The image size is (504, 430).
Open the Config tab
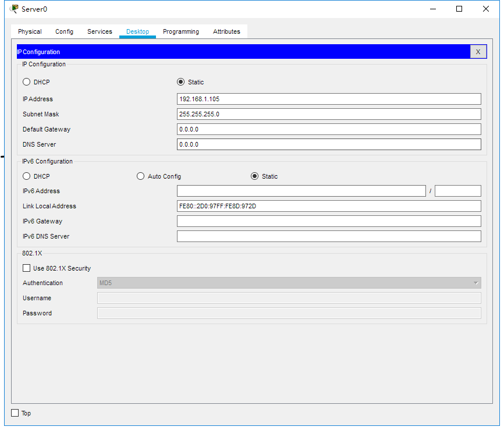64,31
